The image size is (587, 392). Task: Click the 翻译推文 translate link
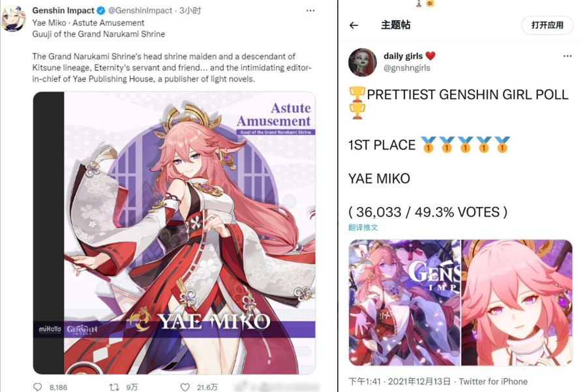363,227
